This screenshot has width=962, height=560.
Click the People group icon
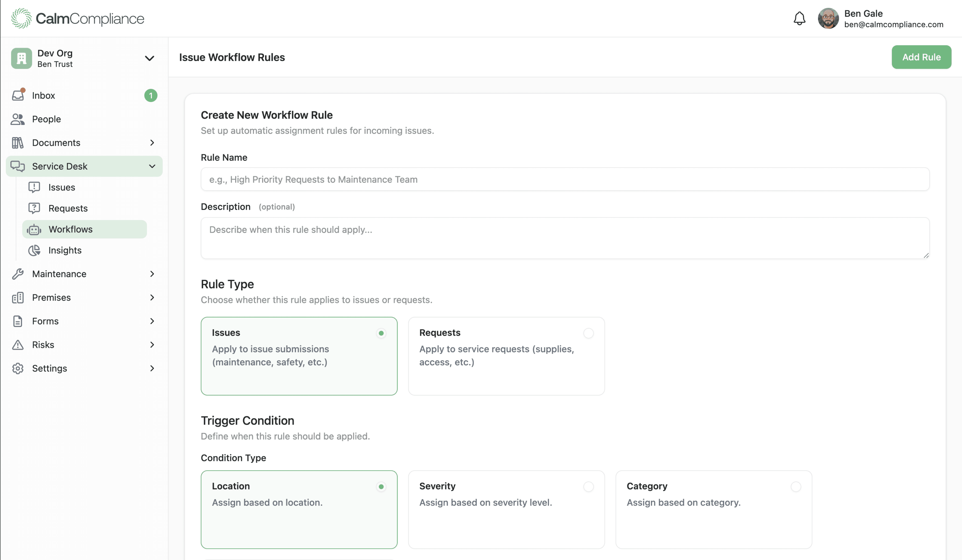click(x=17, y=119)
